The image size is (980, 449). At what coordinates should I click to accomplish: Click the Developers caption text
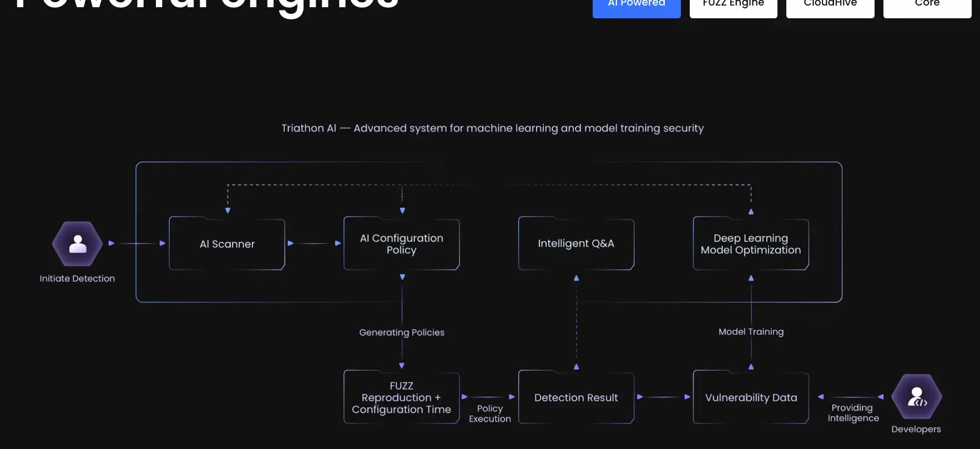click(x=916, y=429)
